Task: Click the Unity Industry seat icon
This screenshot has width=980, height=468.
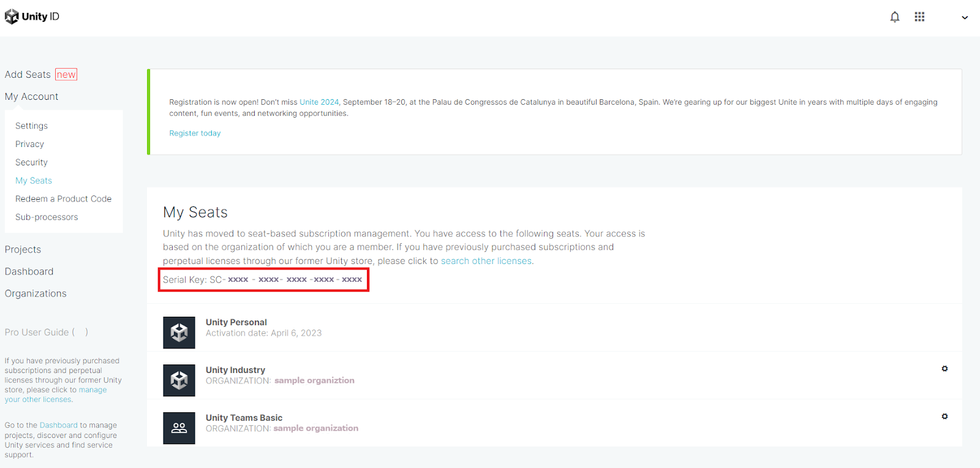Action: pyautogui.click(x=179, y=380)
